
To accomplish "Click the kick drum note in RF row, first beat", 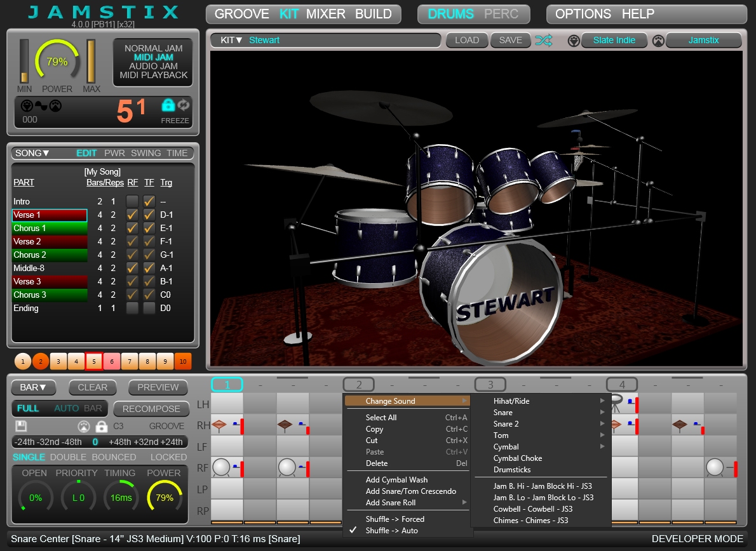I will [x=221, y=468].
